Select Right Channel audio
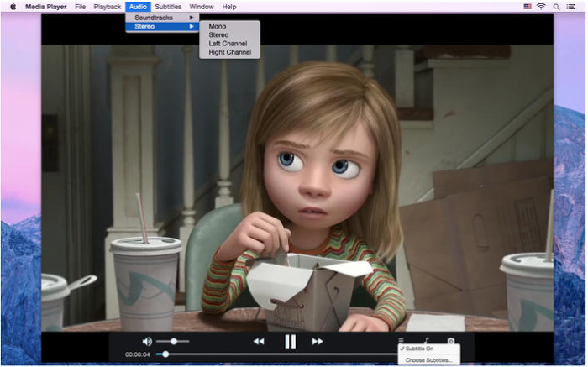 point(229,52)
